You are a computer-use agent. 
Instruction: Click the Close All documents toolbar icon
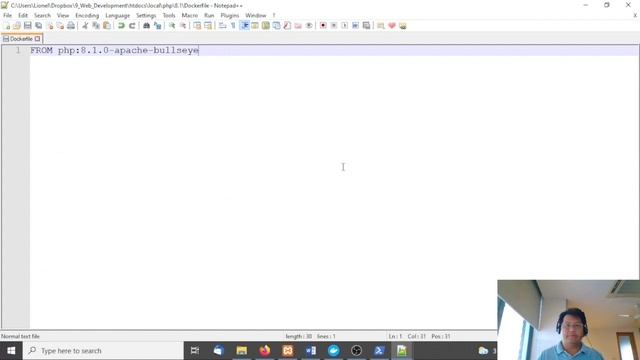(x=60, y=26)
